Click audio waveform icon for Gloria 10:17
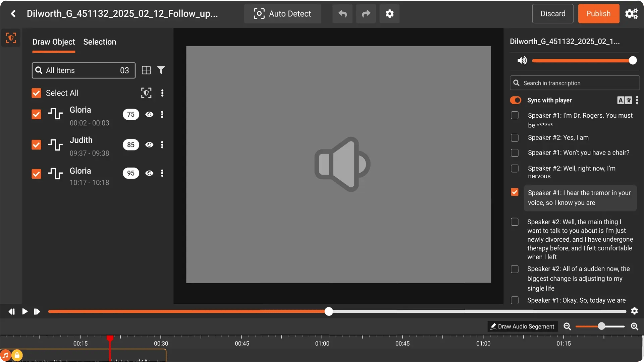Viewport: 644px width, 362px height. coord(55,173)
